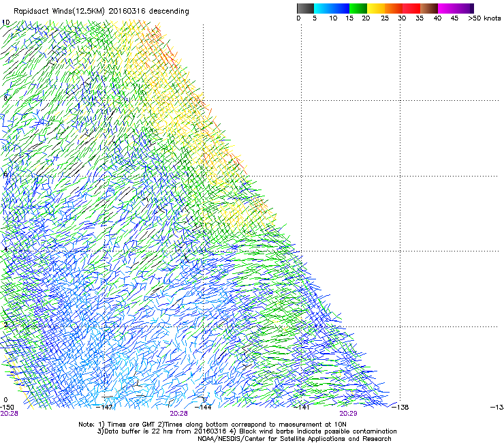Click the yellow 20-25 knots legend swatch

[x=376, y=8]
